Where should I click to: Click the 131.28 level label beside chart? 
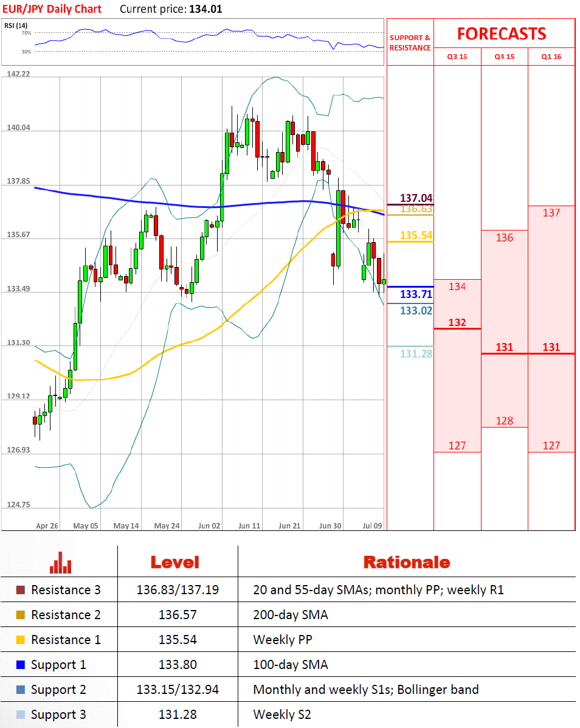pyautogui.click(x=416, y=354)
